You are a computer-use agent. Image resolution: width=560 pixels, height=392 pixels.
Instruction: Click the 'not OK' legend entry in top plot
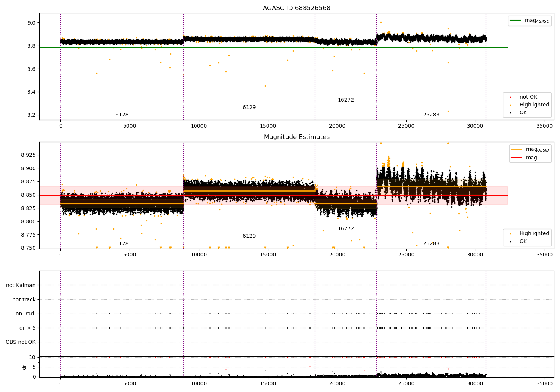click(523, 97)
